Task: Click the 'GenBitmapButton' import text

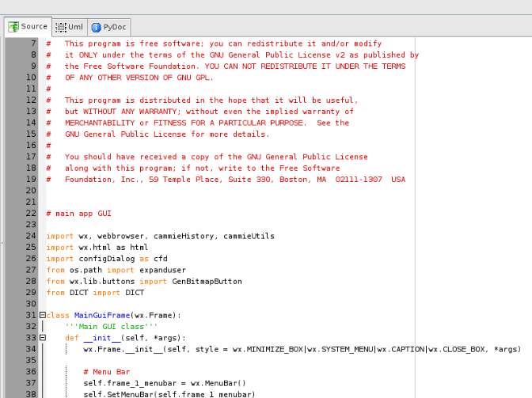Action: [x=207, y=282]
